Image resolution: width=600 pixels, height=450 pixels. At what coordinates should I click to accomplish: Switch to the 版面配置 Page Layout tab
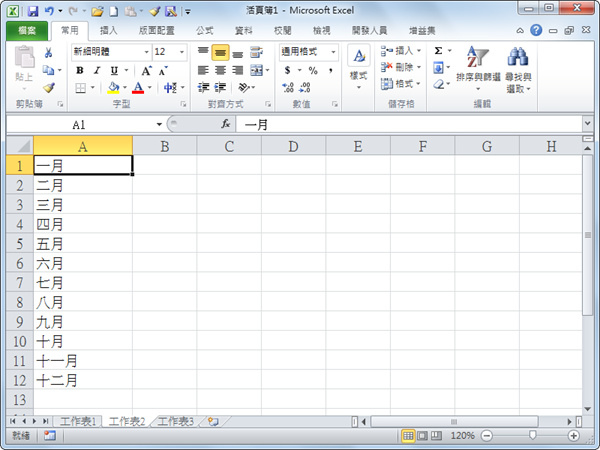click(157, 31)
